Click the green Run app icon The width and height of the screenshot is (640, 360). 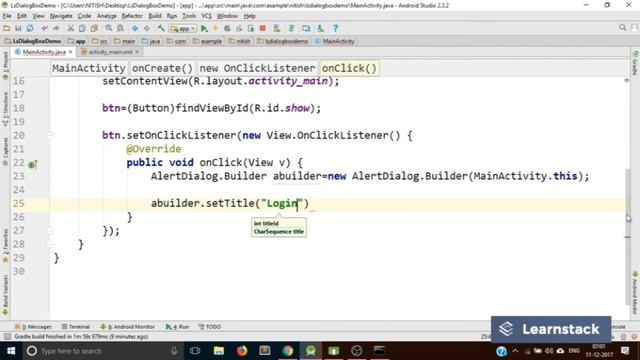coord(204,28)
